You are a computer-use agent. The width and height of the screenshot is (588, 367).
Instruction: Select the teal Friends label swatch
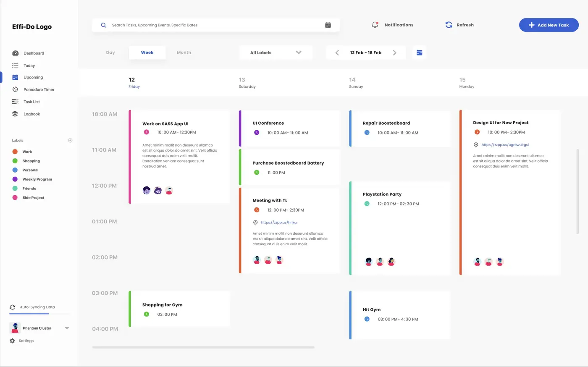(x=15, y=189)
